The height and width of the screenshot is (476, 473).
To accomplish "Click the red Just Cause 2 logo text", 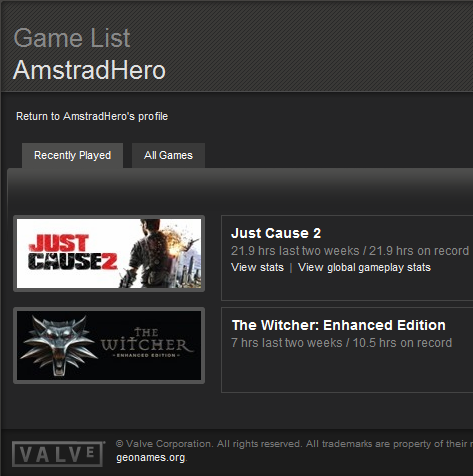I will click(x=73, y=252).
